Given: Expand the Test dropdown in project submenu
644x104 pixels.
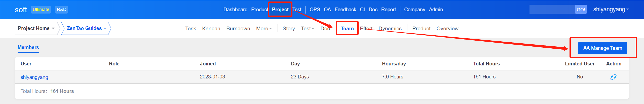Looking at the screenshot, I should pos(307,29).
